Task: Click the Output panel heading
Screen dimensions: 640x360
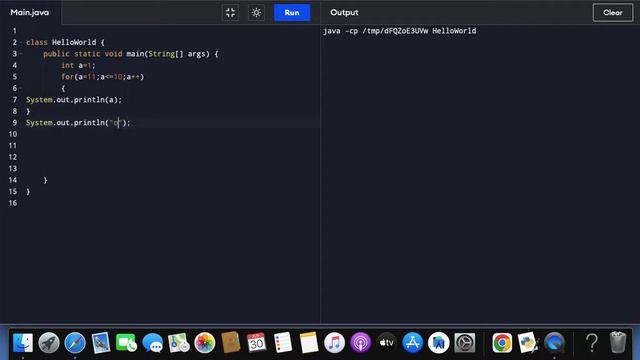Action: click(x=344, y=13)
